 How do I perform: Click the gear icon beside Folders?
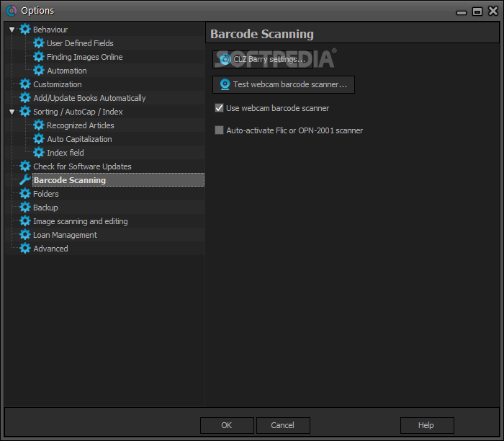pos(25,194)
